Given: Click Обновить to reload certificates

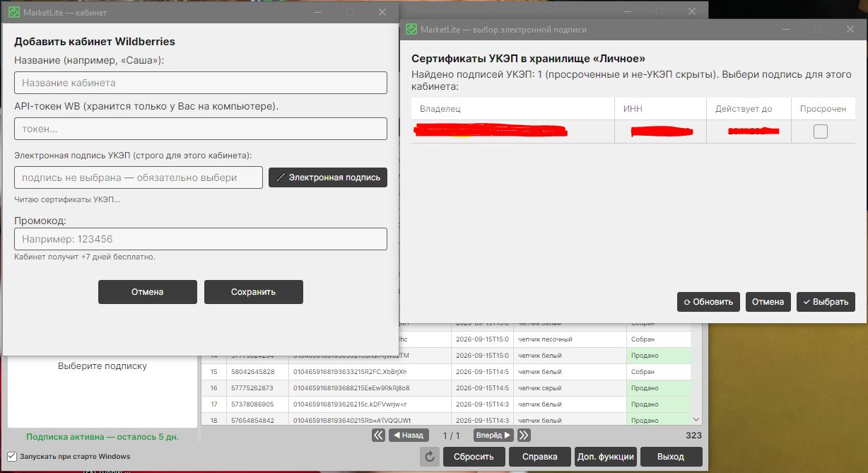Looking at the screenshot, I should [x=708, y=302].
